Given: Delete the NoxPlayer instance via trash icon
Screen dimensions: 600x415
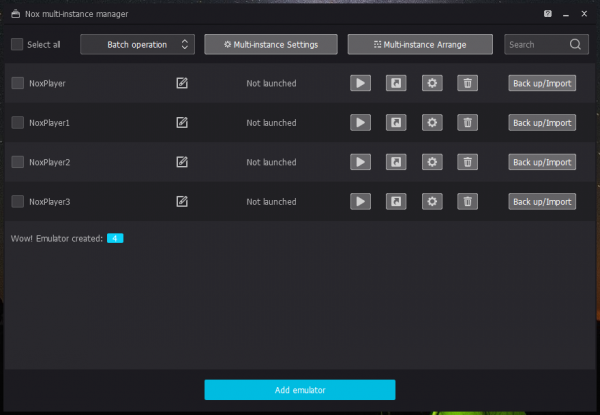Looking at the screenshot, I should (467, 83).
